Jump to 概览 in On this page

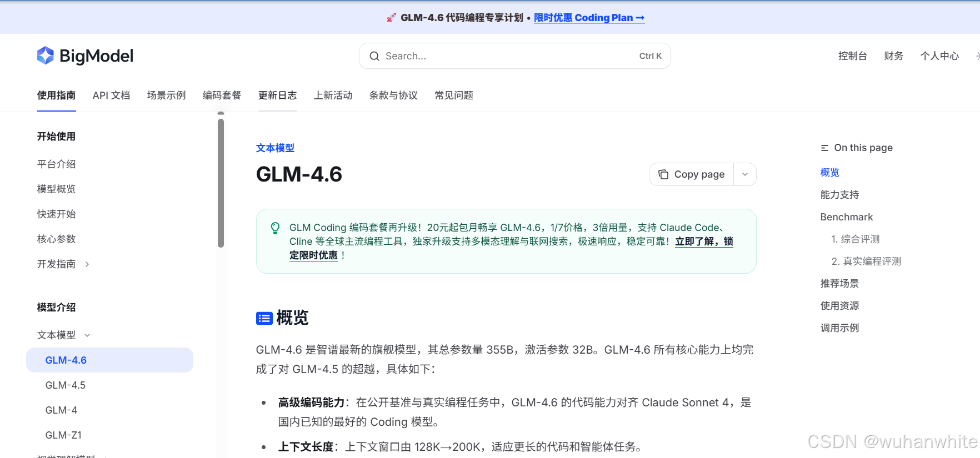830,173
